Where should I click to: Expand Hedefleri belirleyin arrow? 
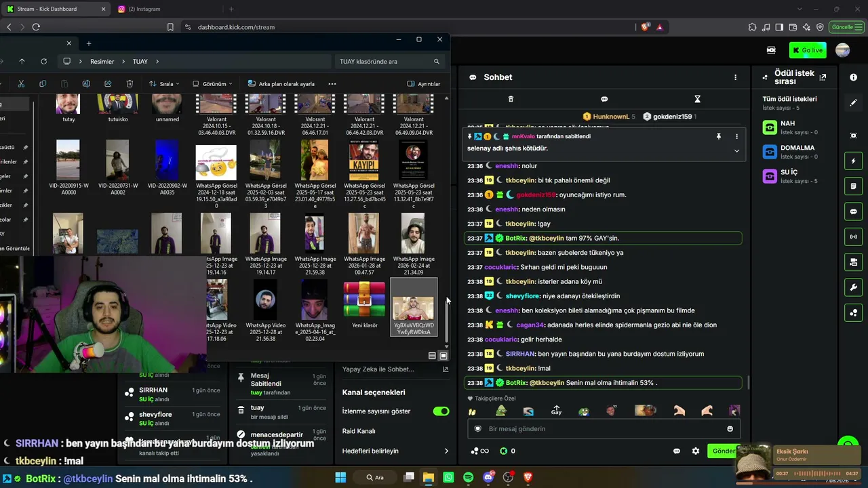pos(446,451)
